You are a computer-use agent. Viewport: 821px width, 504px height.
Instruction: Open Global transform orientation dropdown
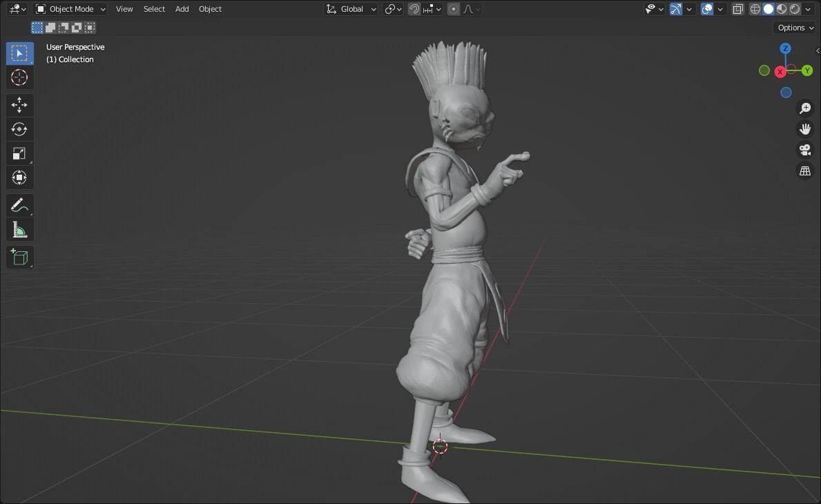[x=350, y=9]
